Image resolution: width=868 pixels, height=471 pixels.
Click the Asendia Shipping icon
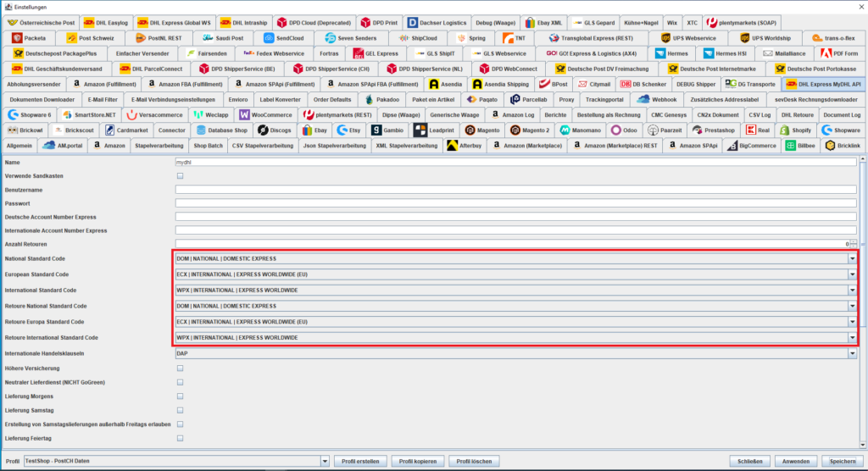click(x=476, y=84)
